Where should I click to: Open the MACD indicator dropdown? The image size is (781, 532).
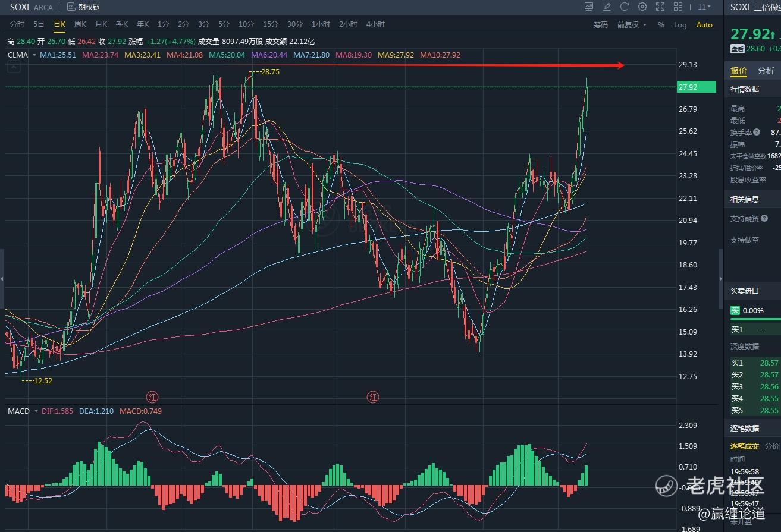(x=22, y=411)
